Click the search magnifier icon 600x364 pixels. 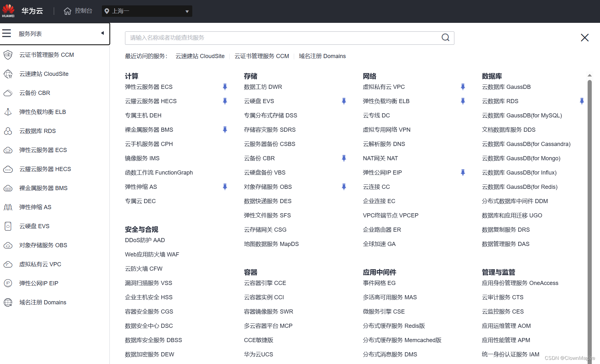click(445, 38)
